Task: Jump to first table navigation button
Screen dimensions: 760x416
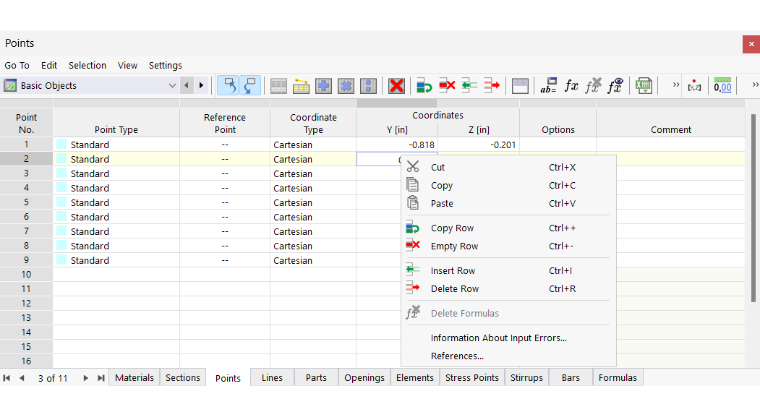Action: (7, 378)
